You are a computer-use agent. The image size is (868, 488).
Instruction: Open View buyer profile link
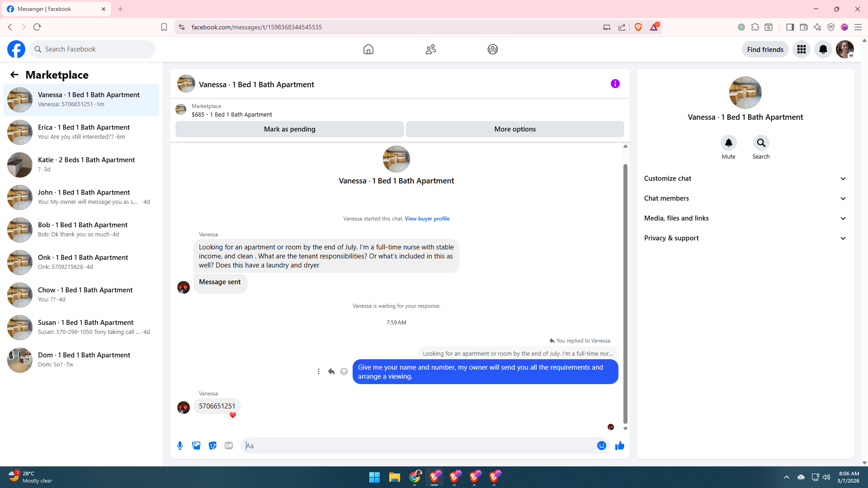[x=427, y=219]
